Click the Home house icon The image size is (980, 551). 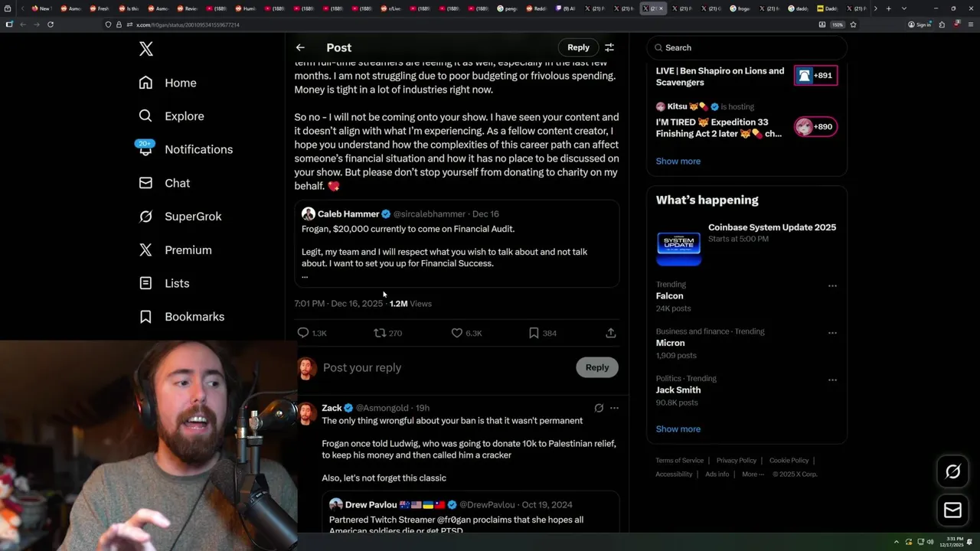145,83
